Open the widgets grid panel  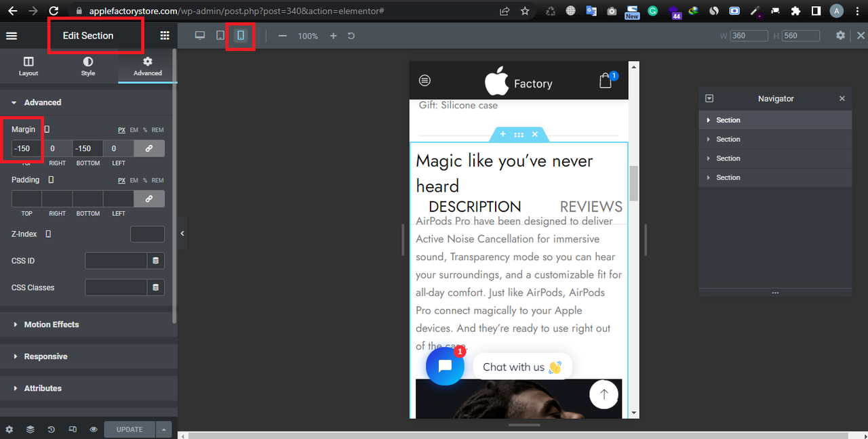(x=165, y=36)
